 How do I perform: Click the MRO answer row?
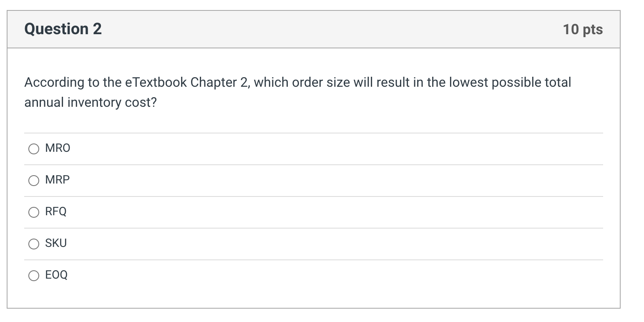[292, 148]
